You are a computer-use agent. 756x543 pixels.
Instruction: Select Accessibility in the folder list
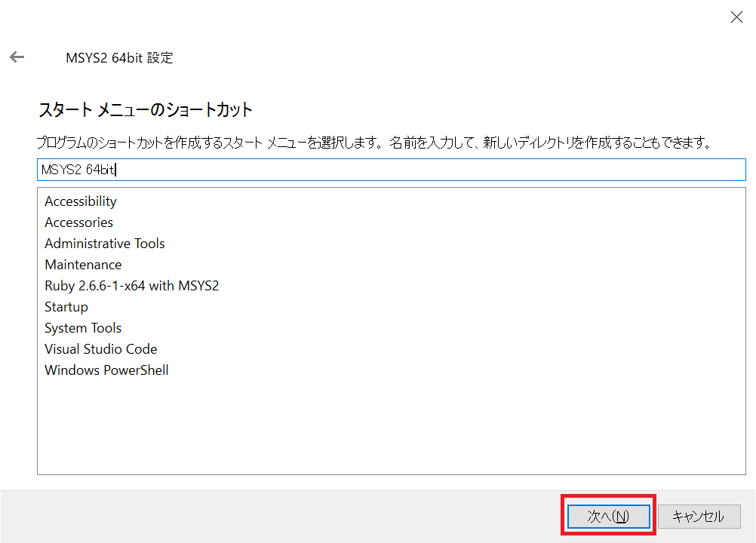click(x=81, y=201)
